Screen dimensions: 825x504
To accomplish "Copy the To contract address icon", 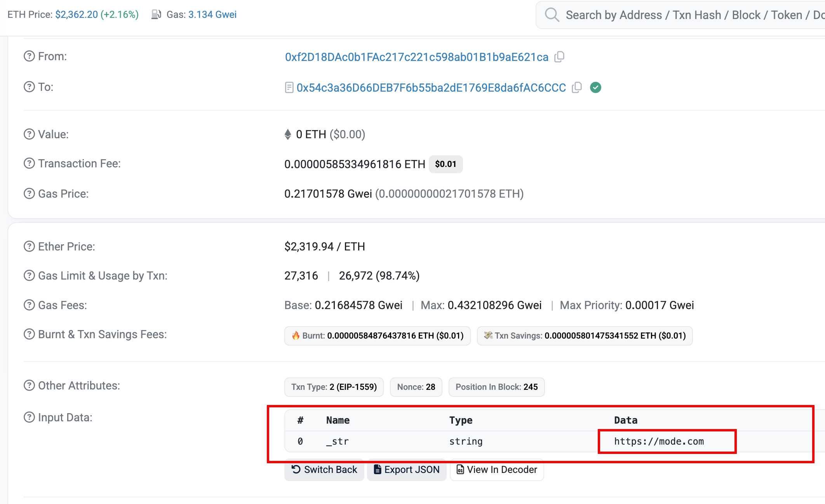I will point(577,88).
